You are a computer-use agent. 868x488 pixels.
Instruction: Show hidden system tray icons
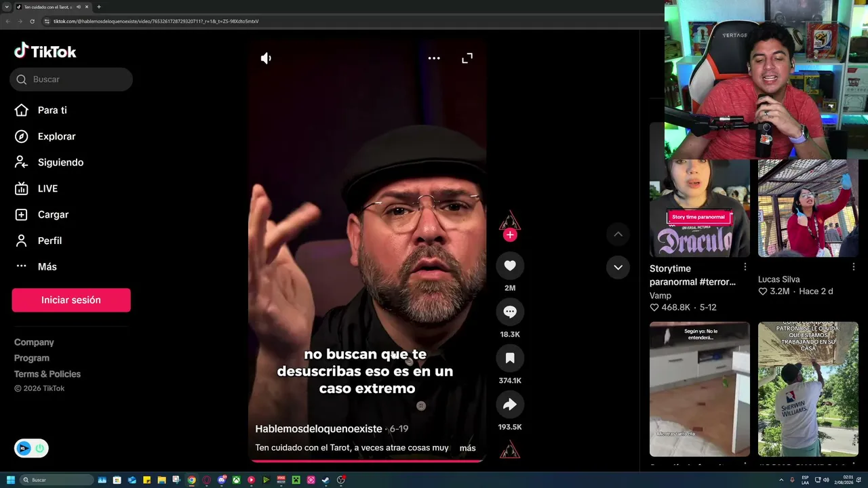pos(781,480)
